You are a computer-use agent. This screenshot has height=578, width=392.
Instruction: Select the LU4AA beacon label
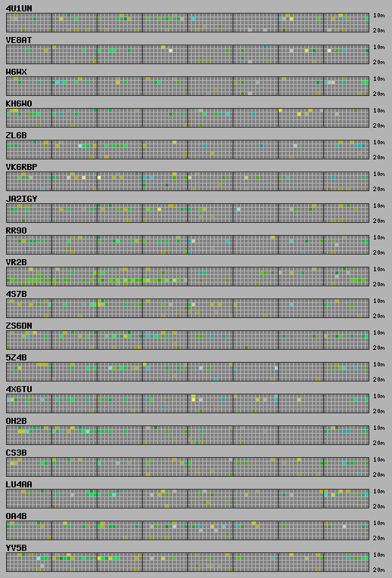coord(19,484)
